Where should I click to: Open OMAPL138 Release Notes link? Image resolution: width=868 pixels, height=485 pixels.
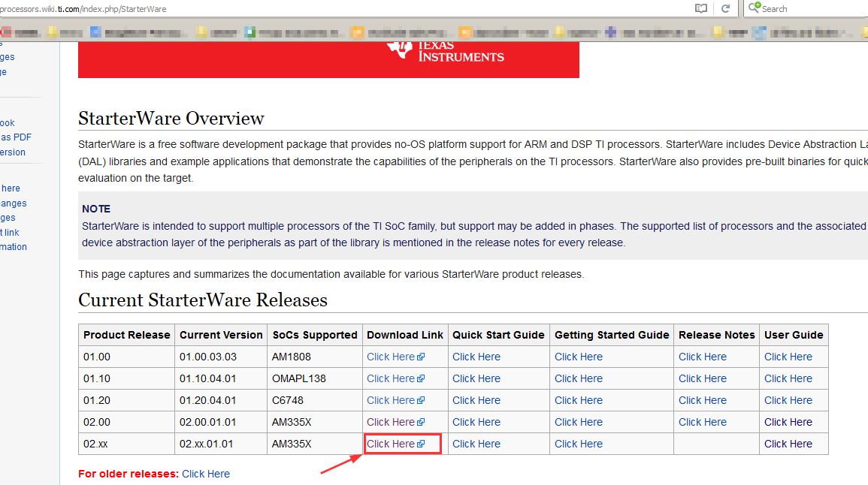click(x=703, y=378)
